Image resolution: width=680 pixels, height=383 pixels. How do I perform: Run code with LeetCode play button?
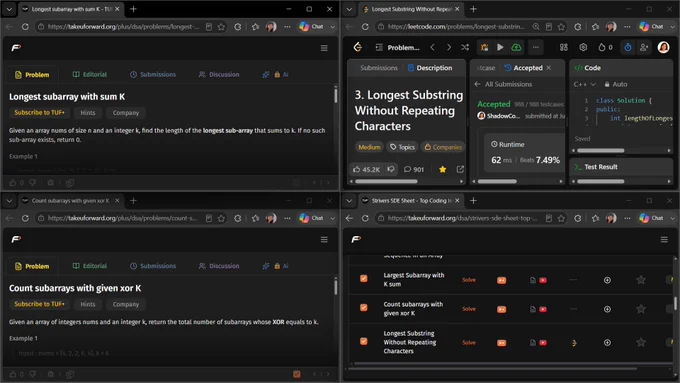500,47
